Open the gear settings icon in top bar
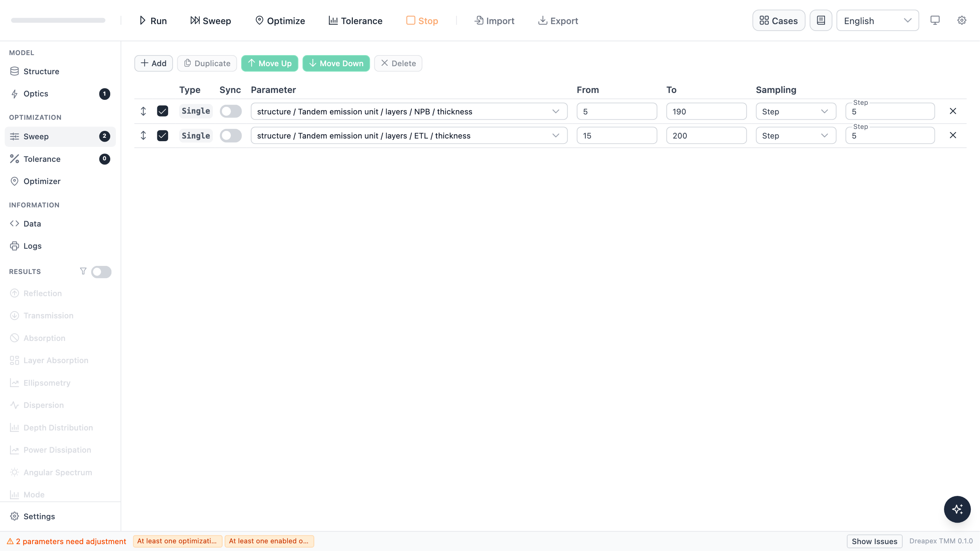The width and height of the screenshot is (980, 551). tap(962, 20)
